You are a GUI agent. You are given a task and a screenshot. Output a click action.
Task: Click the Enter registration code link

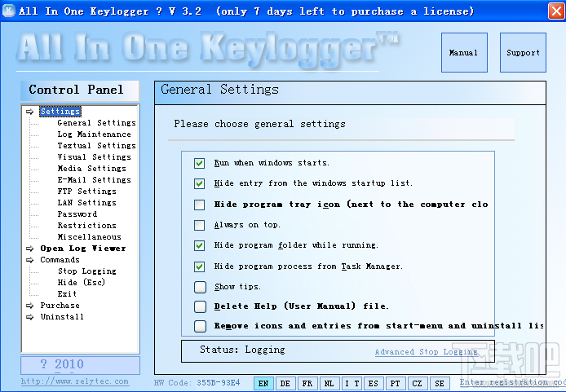pos(512,382)
